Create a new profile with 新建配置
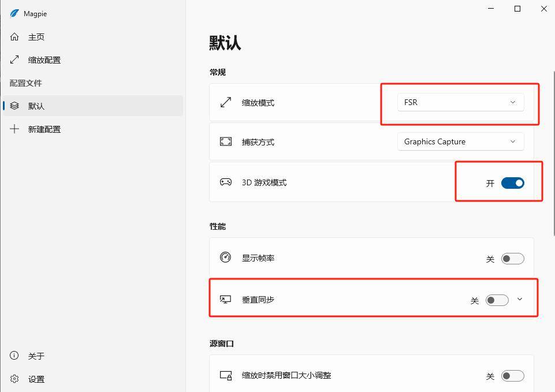The width and height of the screenshot is (555, 392). 44,129
